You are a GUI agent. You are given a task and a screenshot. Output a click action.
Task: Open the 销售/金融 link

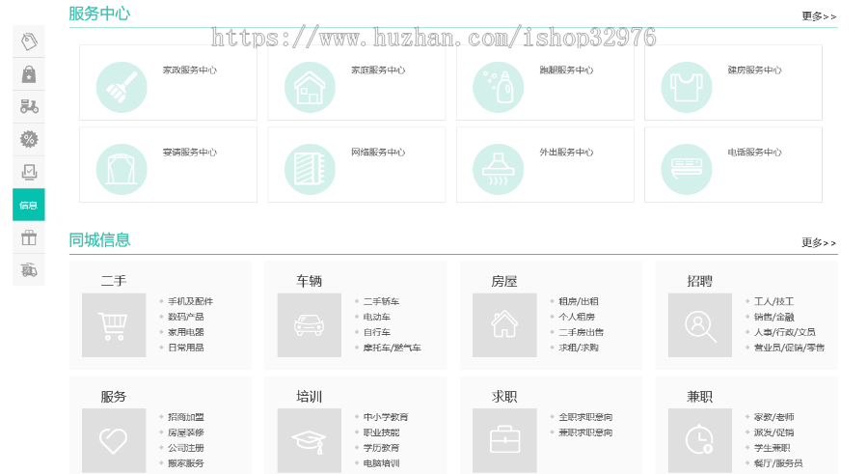pyautogui.click(x=773, y=317)
